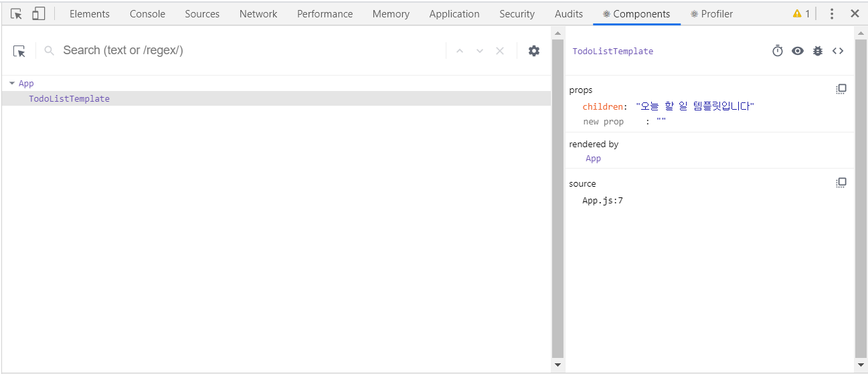Copy props to clipboard
The width and height of the screenshot is (868, 374).
tap(841, 89)
